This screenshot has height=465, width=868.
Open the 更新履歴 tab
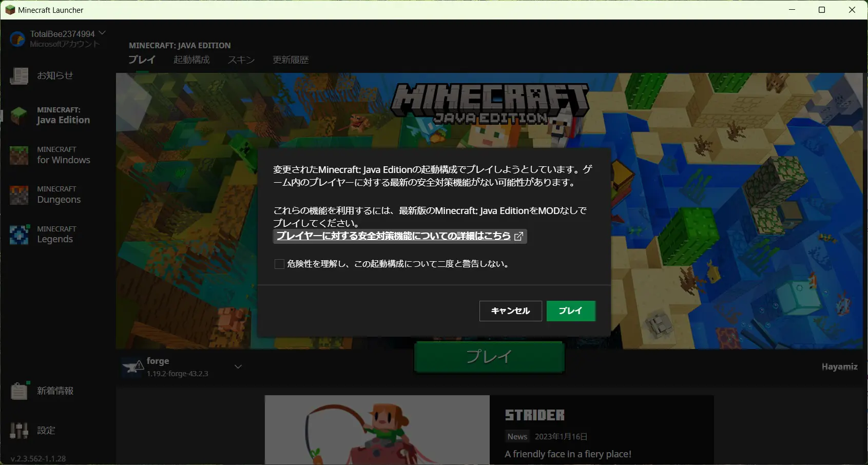coord(291,60)
